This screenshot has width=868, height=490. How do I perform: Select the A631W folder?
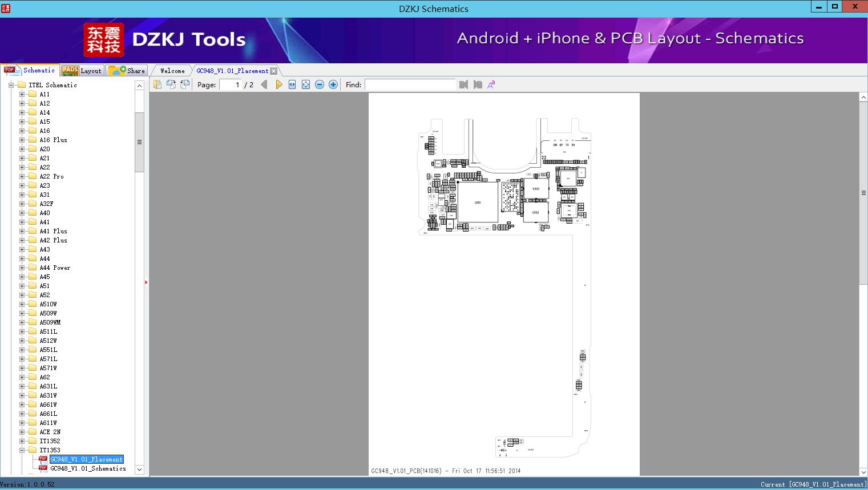pyautogui.click(x=48, y=395)
